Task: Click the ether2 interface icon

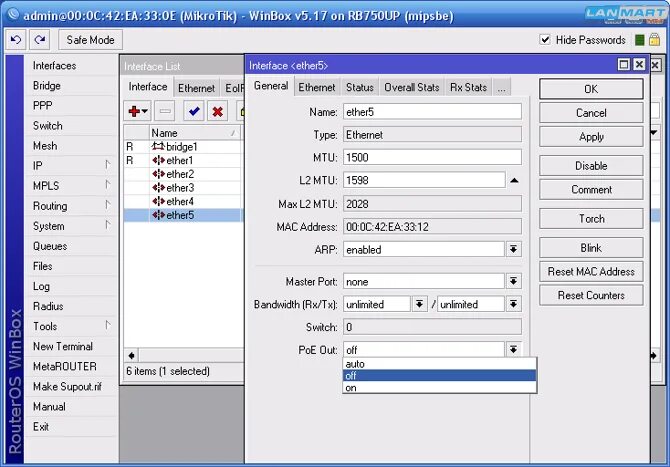Action: 158,174
